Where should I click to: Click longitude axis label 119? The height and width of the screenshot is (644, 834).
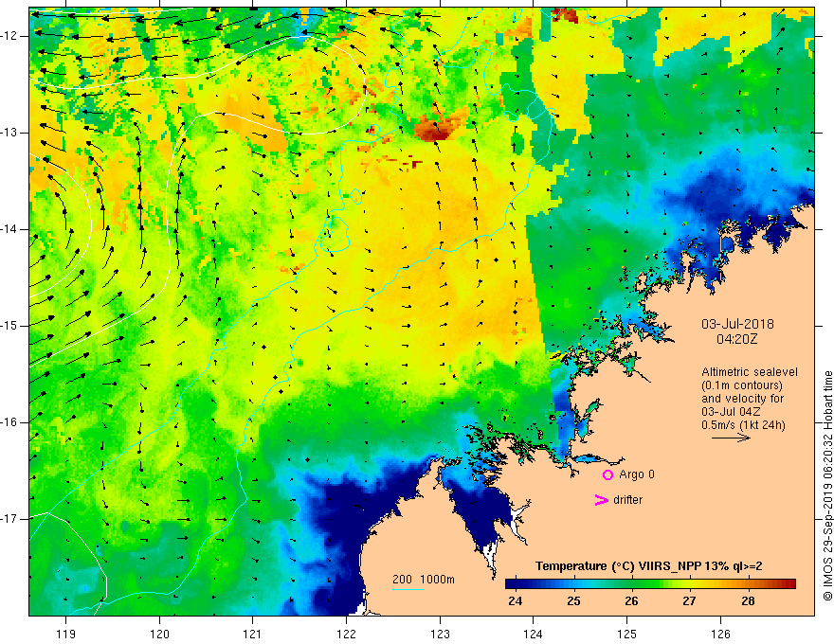pos(66,634)
